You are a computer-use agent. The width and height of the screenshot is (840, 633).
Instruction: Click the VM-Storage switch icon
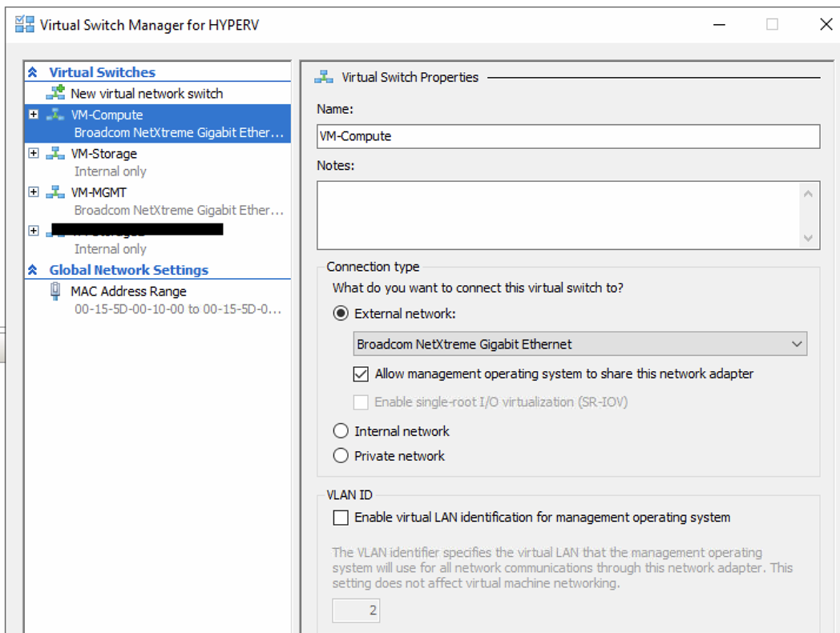55,153
